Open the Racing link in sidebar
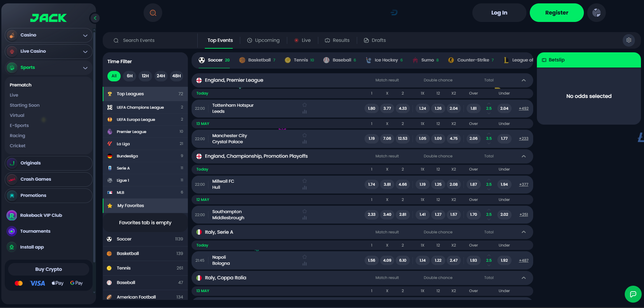Viewport: 644px width, 308px height. tap(18, 136)
